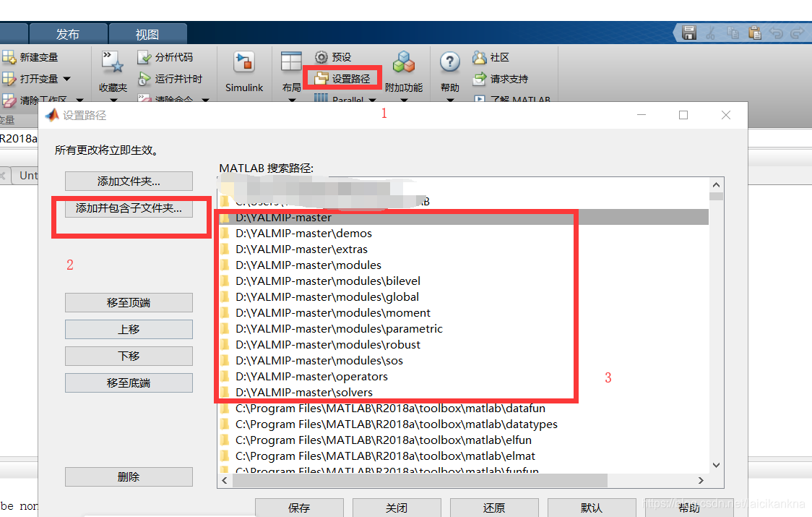Screen dimensions: 812x517
Task: Open Add-Ons (附加功能) cubes icon
Action: coord(404,62)
